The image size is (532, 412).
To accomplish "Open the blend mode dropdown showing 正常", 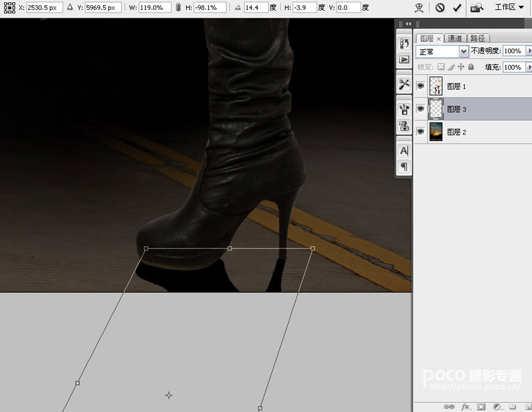I will click(442, 51).
